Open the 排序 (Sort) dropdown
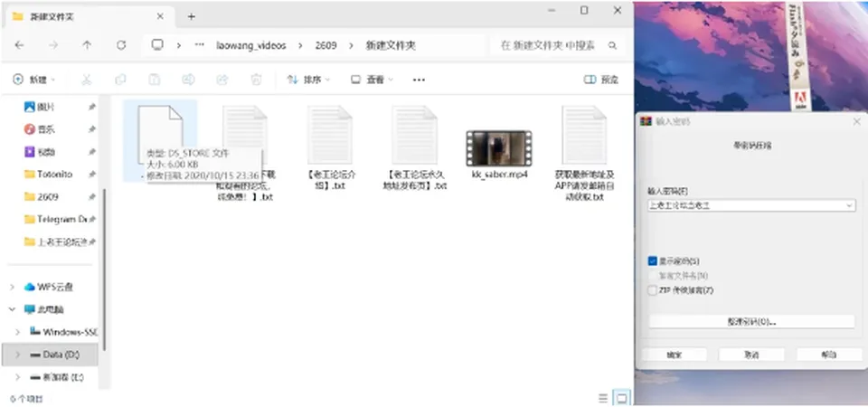Screen dimensions: 868x407 [x=308, y=80]
